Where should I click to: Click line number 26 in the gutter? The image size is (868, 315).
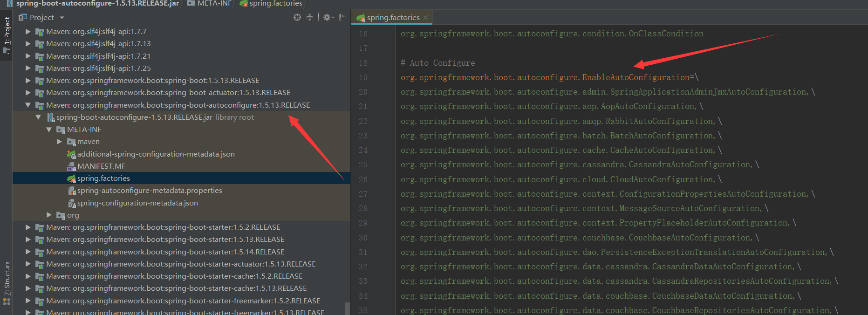[363, 179]
